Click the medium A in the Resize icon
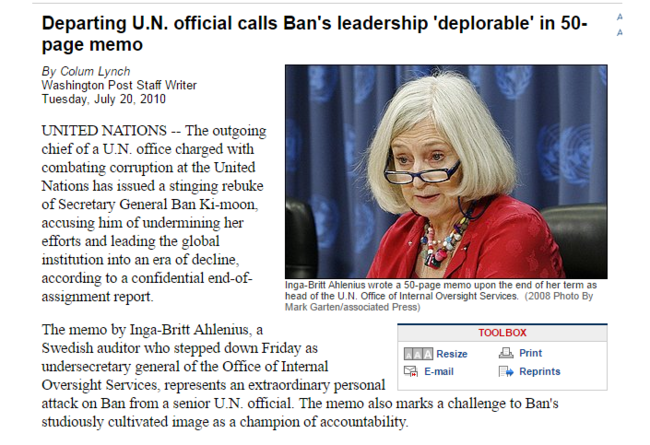The width and height of the screenshot is (650, 445). coord(418,354)
